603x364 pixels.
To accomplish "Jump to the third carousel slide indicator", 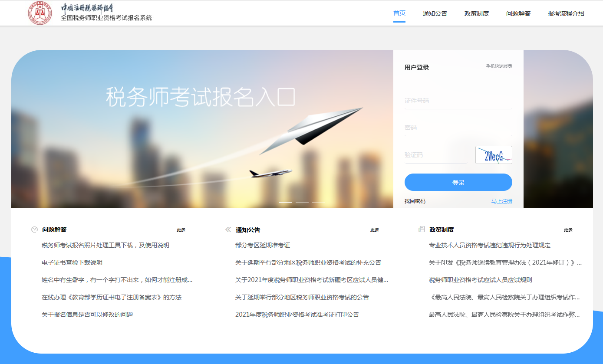I will click(318, 202).
